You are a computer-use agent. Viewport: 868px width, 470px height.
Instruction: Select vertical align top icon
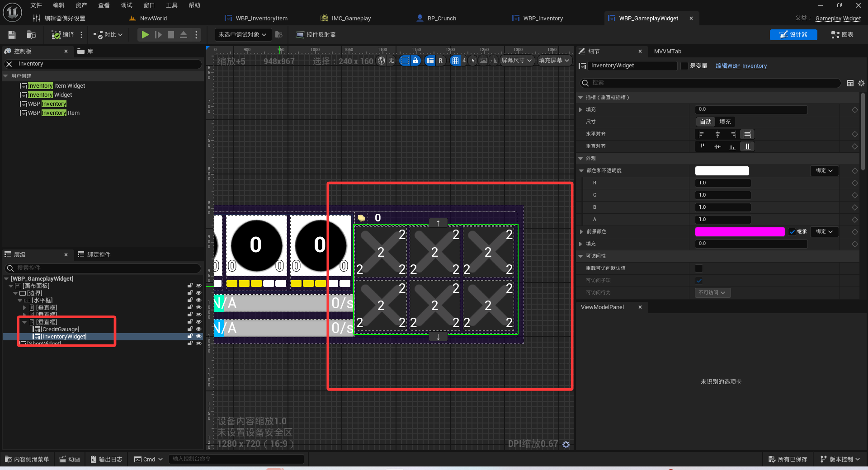click(x=702, y=146)
